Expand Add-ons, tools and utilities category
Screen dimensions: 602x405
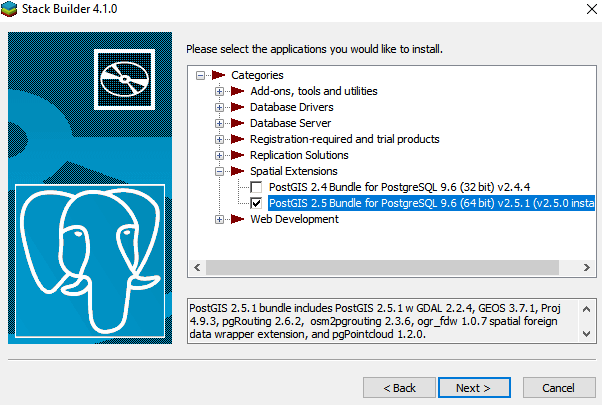tap(219, 91)
